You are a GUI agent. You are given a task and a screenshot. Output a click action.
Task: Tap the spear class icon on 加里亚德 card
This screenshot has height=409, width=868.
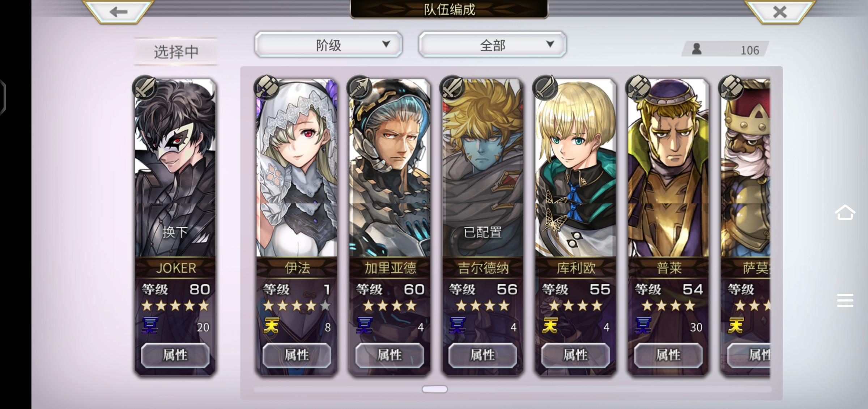[359, 87]
